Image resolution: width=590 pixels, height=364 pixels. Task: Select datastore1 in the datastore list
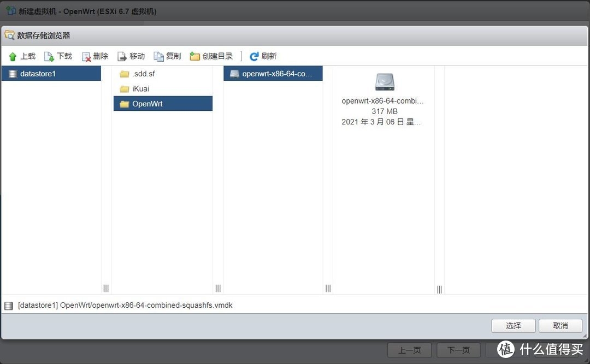[51, 74]
